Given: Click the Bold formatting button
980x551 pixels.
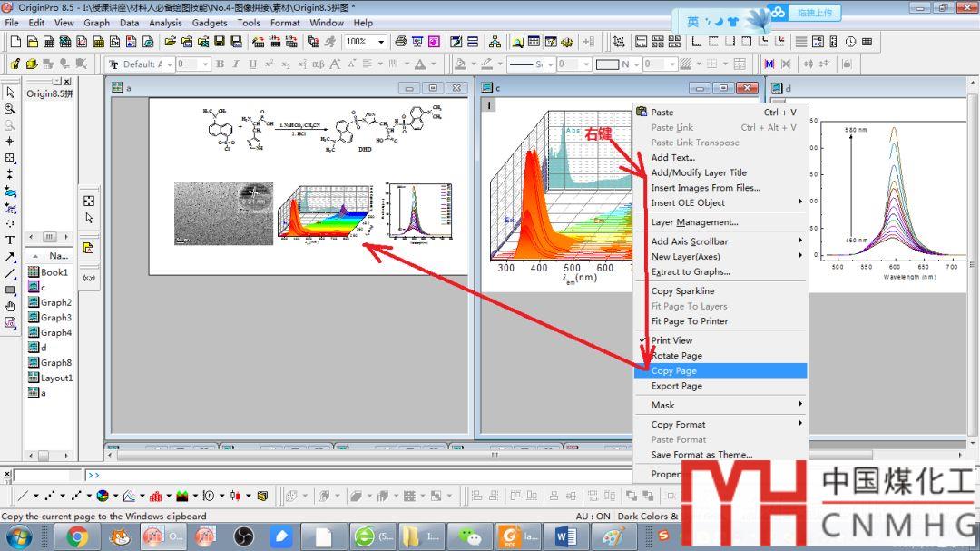Looking at the screenshot, I should [x=220, y=64].
